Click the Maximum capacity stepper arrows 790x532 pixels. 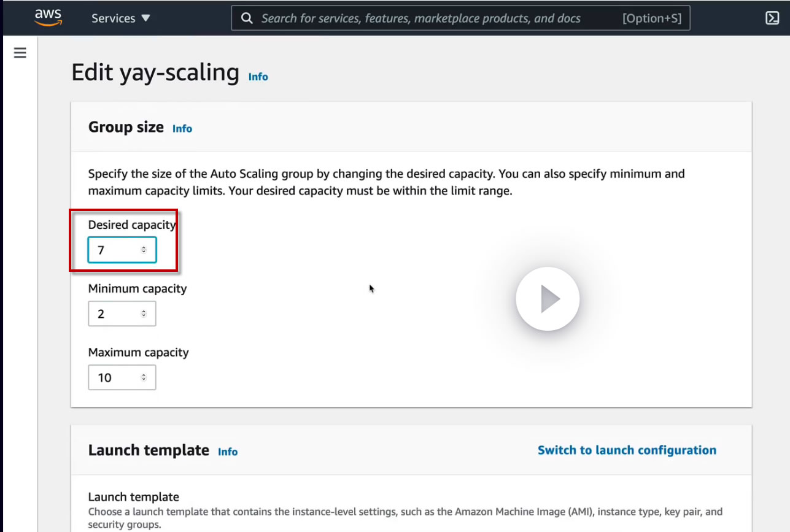click(144, 377)
